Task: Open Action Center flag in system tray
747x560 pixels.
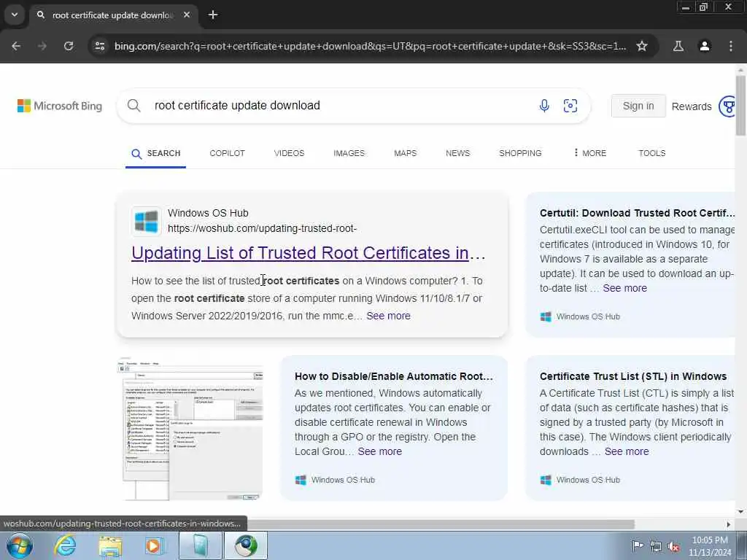Action: (638, 545)
